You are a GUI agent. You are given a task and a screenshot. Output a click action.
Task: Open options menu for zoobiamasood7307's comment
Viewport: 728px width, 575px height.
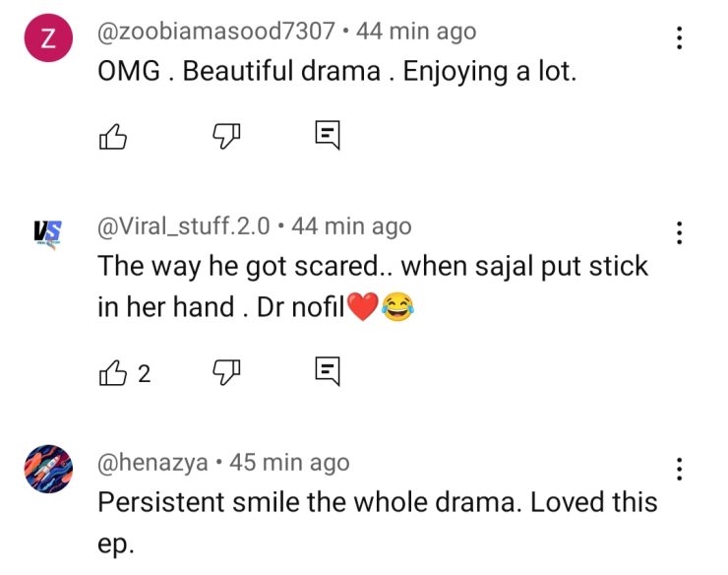click(678, 38)
